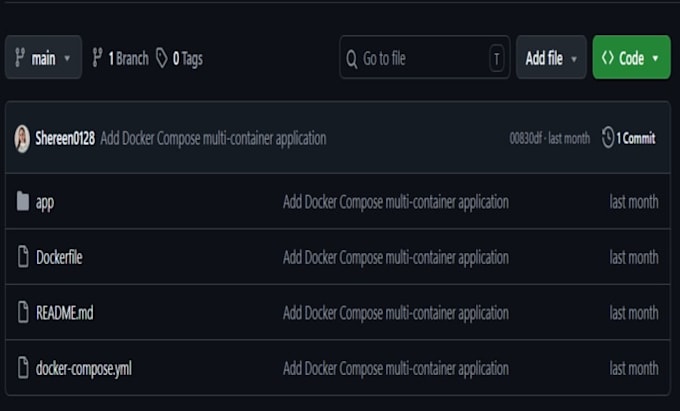Expand the Add file dropdown

click(x=551, y=57)
